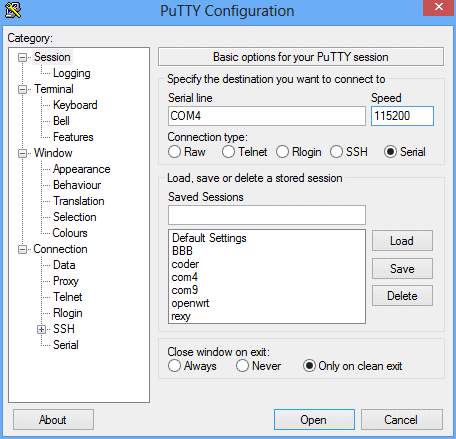Open the About dialog
The image size is (456, 439).
[53, 420]
